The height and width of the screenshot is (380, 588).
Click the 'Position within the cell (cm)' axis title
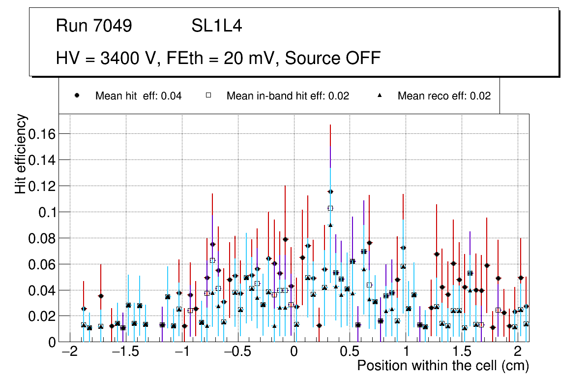tap(442, 366)
